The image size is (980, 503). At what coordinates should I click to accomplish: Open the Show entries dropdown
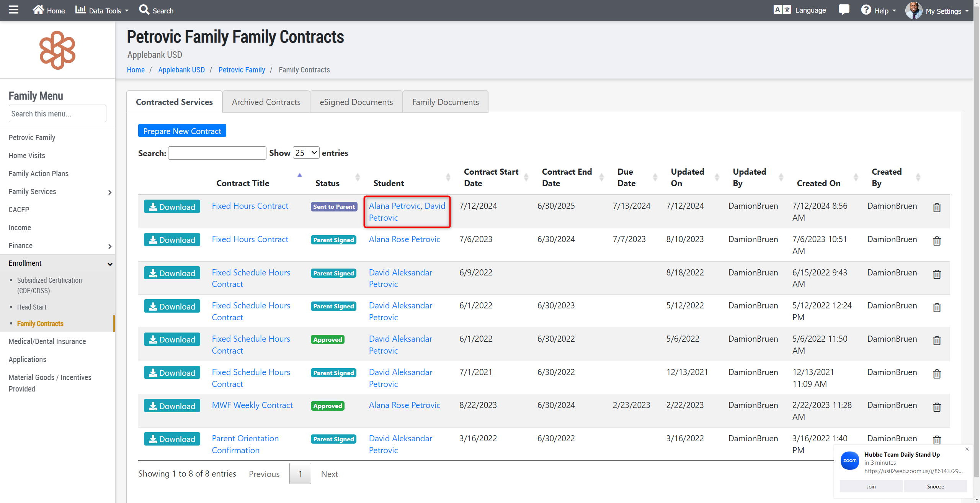(x=306, y=153)
